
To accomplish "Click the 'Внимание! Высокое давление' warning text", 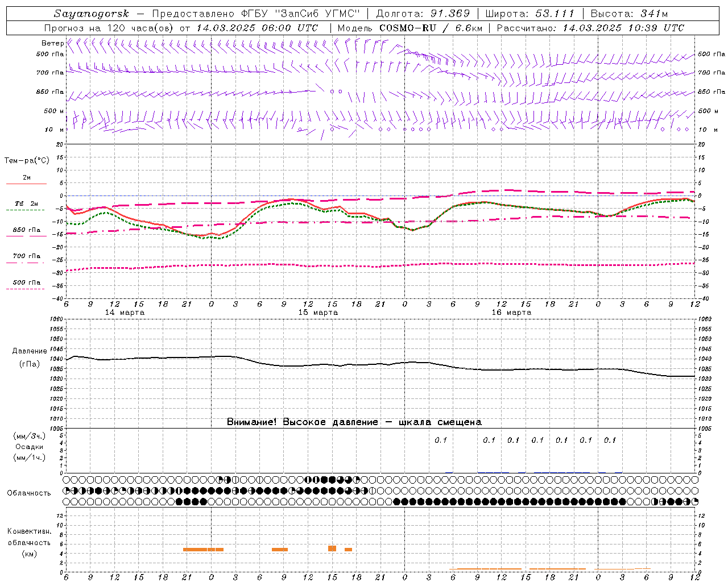I will pos(302,422).
